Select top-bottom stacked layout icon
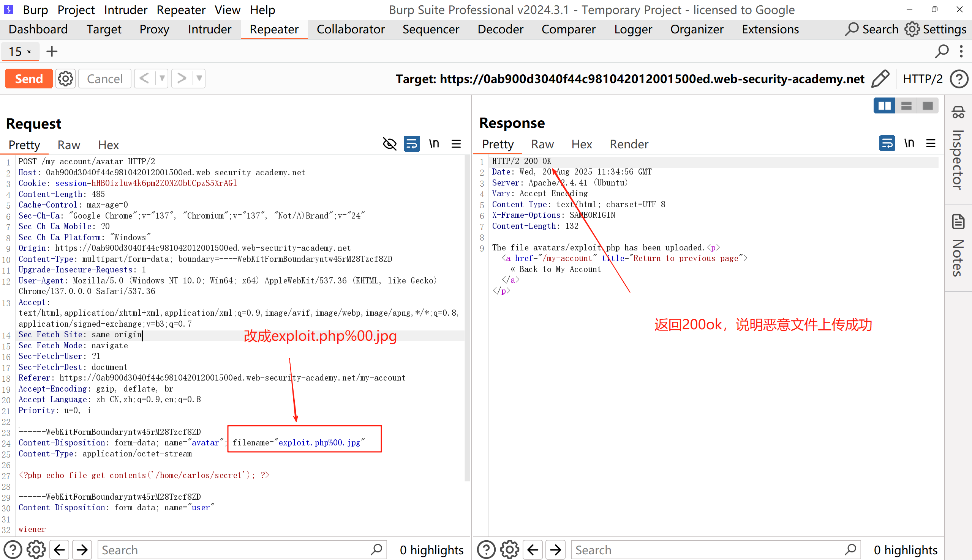972x560 pixels. coord(906,105)
